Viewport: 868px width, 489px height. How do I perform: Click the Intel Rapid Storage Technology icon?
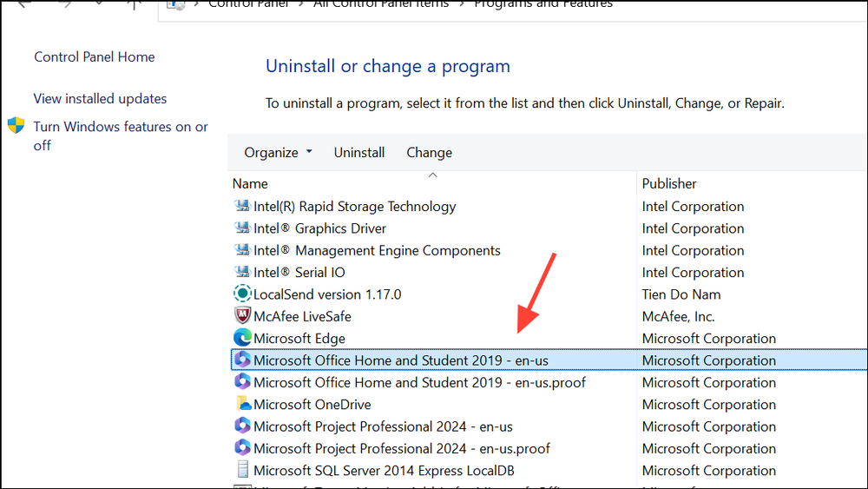tap(242, 206)
